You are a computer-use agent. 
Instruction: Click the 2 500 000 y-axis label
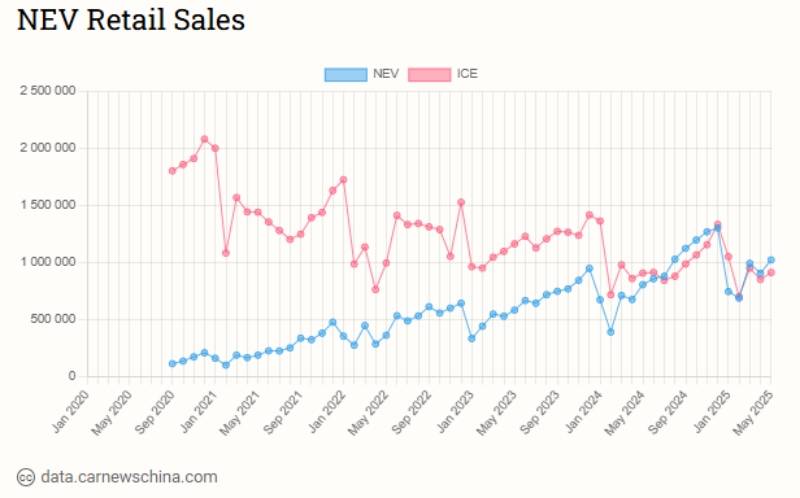click(x=48, y=91)
